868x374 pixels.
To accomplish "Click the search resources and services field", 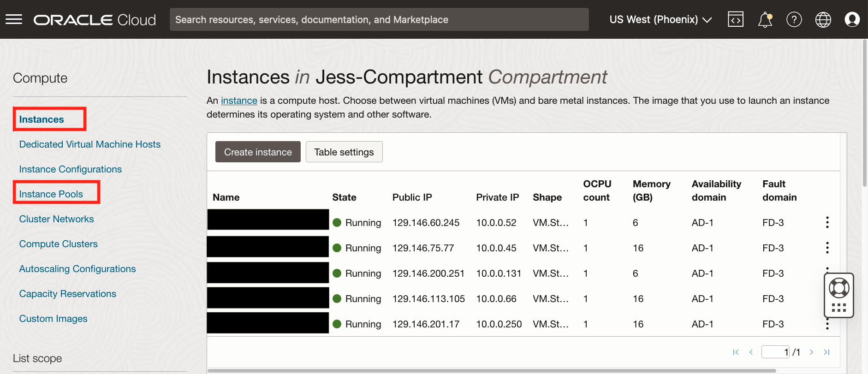I will (x=379, y=19).
